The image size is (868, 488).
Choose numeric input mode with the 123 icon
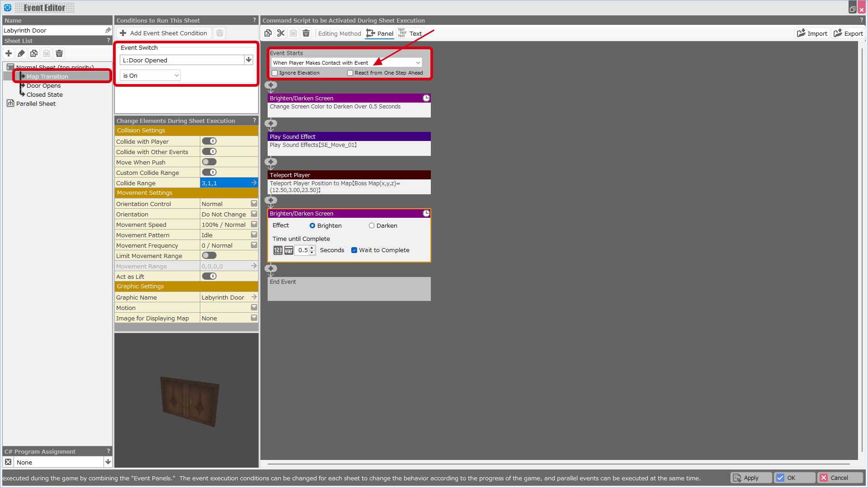pyautogui.click(x=278, y=250)
